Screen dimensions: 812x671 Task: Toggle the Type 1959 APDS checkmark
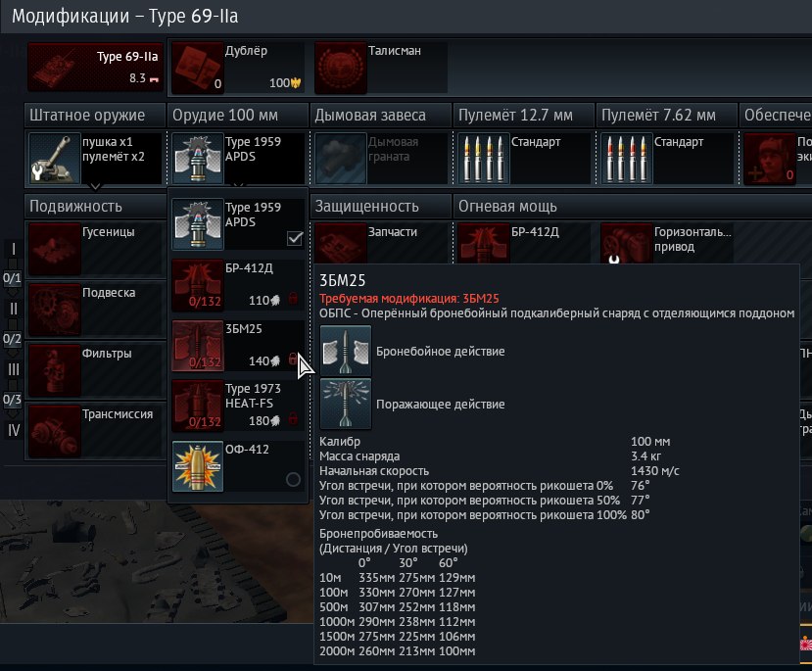[x=295, y=238]
